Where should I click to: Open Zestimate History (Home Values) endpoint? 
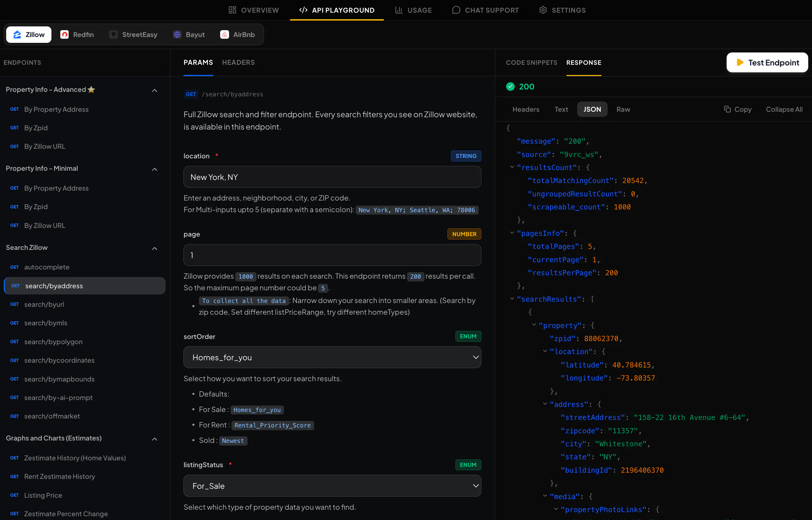[85, 458]
